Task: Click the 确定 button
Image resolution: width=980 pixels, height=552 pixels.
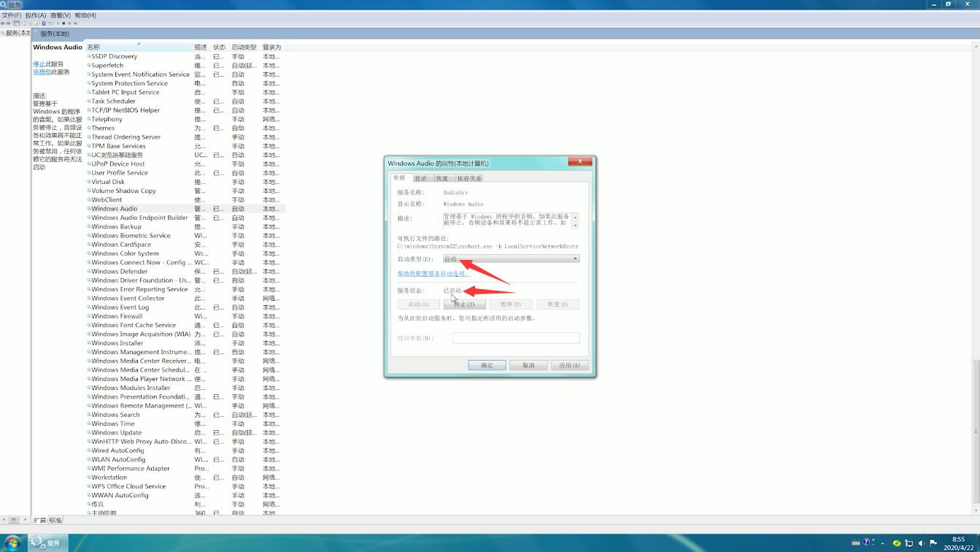Action: click(487, 365)
